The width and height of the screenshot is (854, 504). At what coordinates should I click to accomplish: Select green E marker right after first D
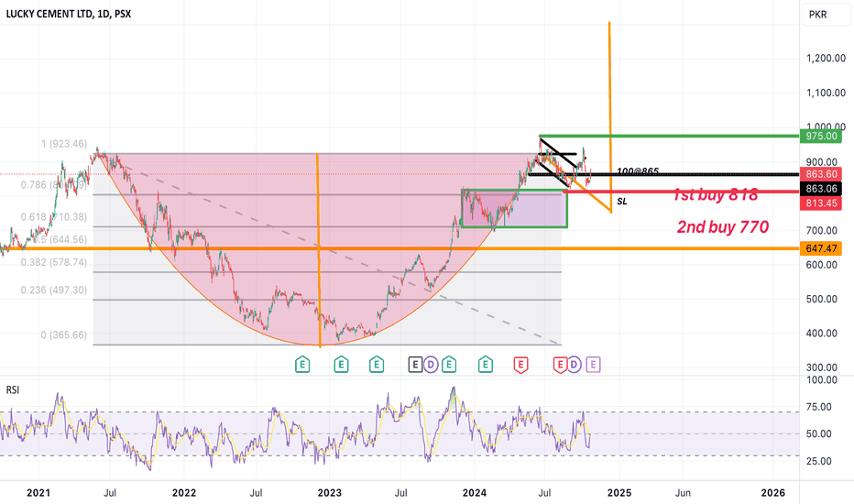pos(449,365)
